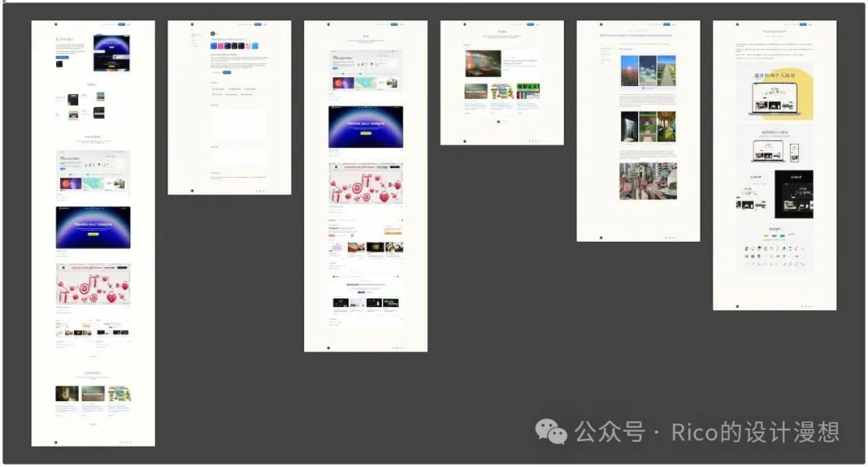Click the logo icon atop the first artboard
868x467 pixels.
point(56,25)
